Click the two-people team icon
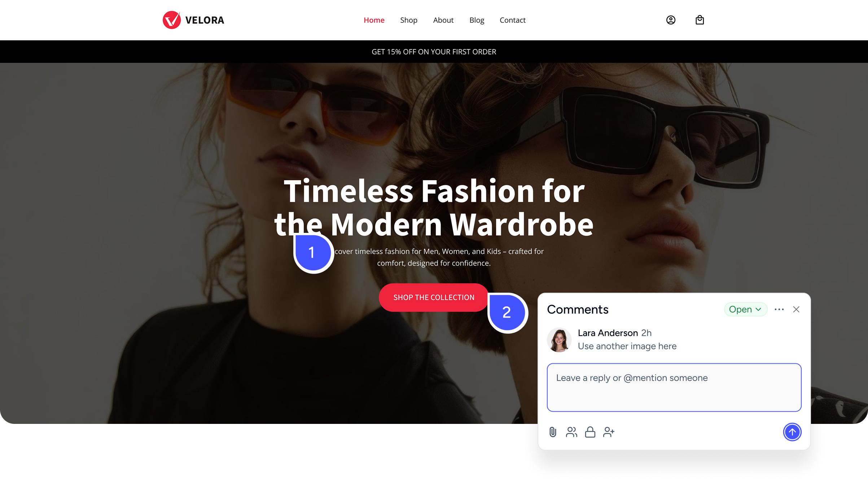 click(571, 432)
